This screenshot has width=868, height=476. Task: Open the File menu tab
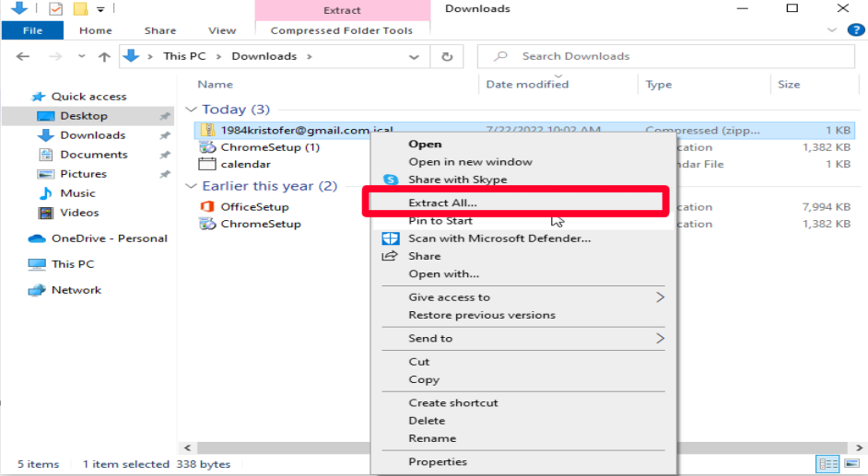tap(32, 30)
